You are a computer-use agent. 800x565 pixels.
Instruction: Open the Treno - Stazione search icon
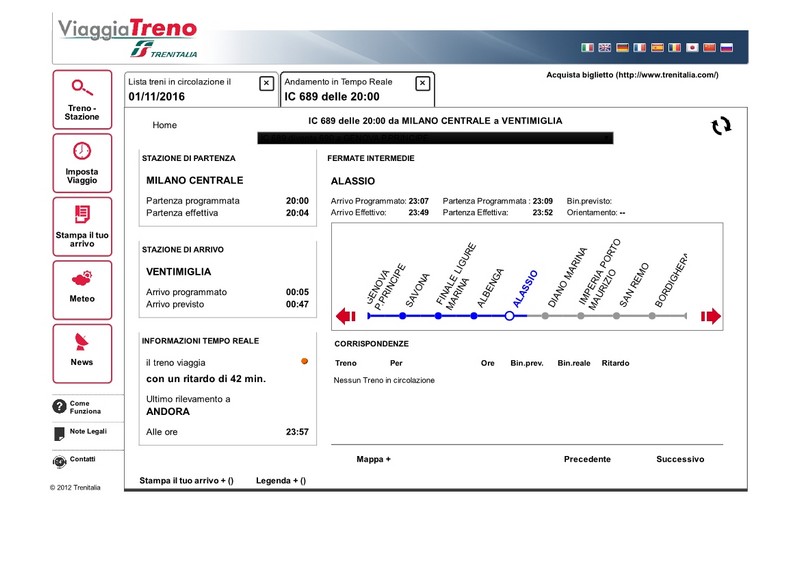click(82, 87)
